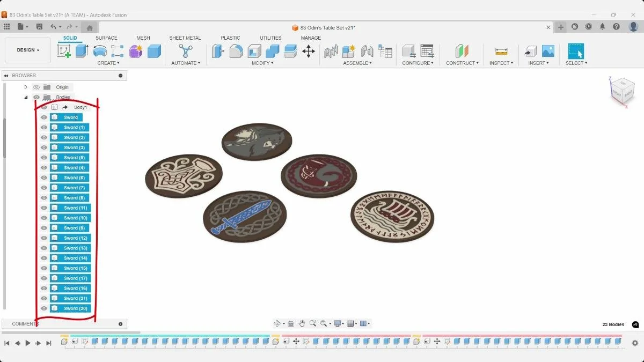Click the ViewCube in the corner
The width and height of the screenshot is (644, 362).
[623, 91]
